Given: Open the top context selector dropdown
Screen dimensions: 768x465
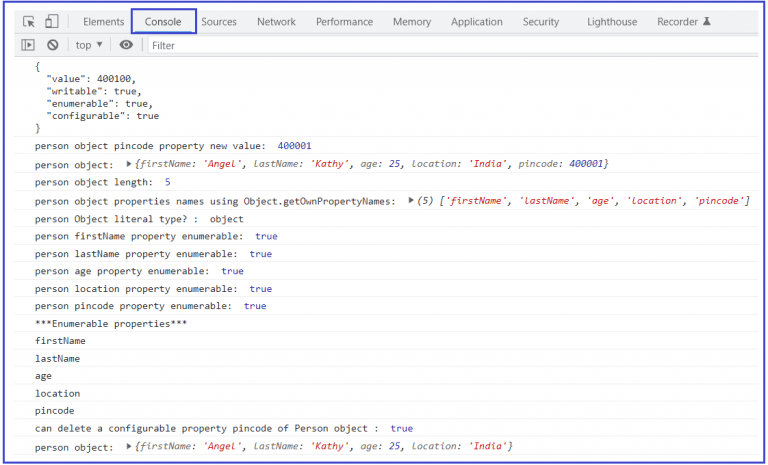Looking at the screenshot, I should [89, 45].
